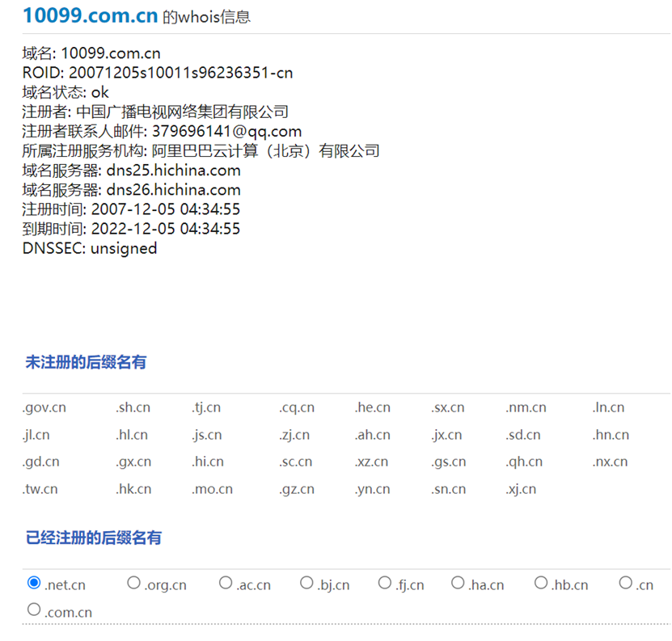Click the .gd.cn suffix link
The image size is (672, 641).
(40, 462)
